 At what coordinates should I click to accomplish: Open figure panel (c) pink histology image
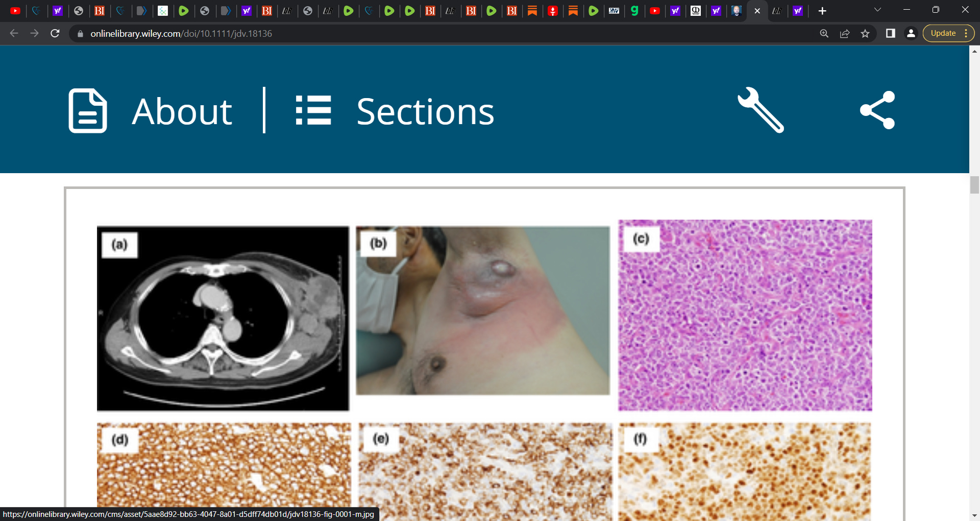(x=745, y=315)
